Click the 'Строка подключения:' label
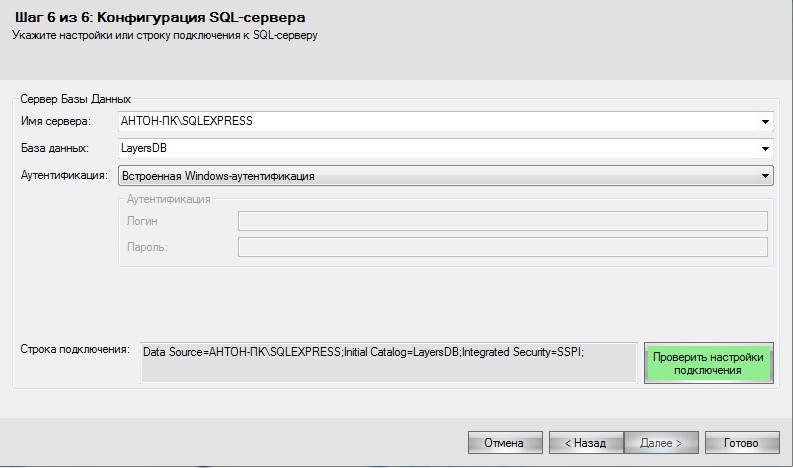The height and width of the screenshot is (468, 793). tap(75, 350)
